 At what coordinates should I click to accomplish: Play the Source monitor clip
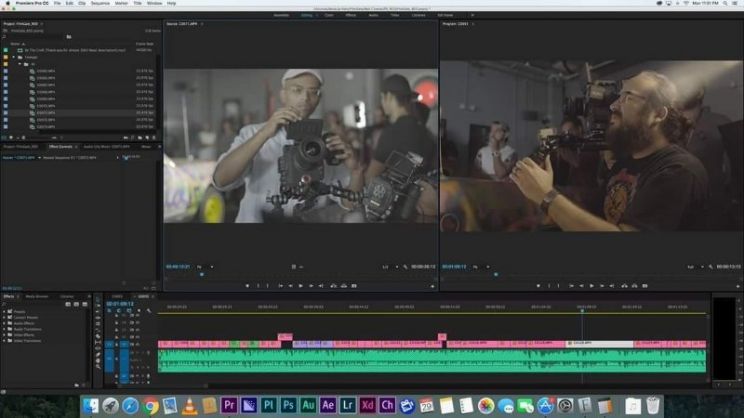(x=300, y=286)
